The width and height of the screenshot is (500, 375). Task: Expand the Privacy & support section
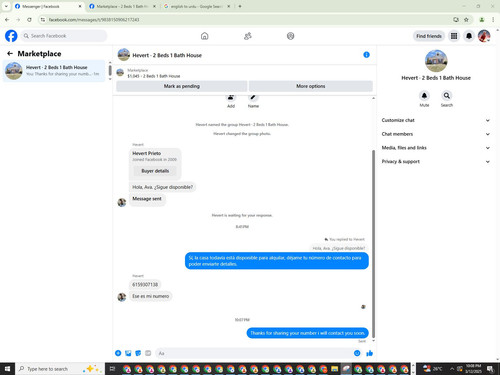click(x=436, y=161)
